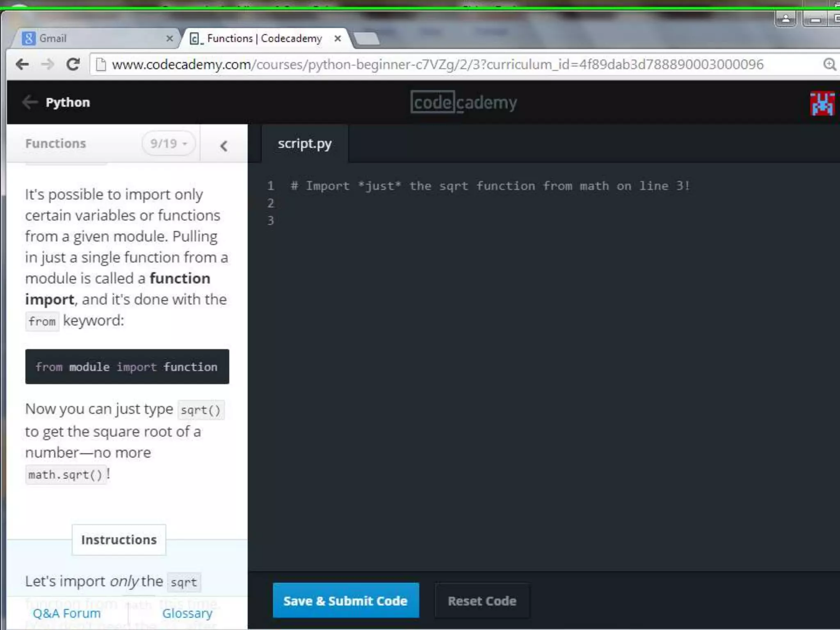Close the Functions | Codecademy tab

pos(338,39)
